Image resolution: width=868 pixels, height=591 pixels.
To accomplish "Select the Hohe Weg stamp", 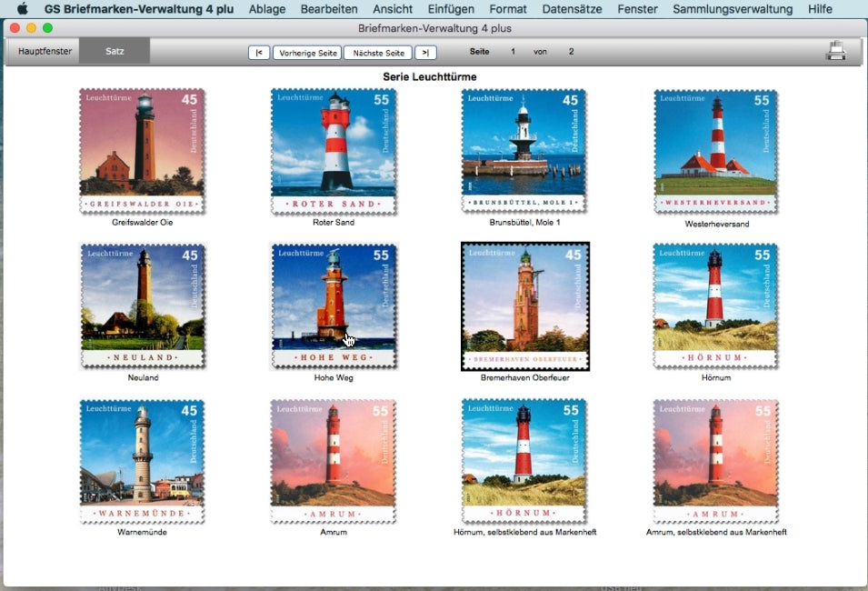I will pos(334,306).
